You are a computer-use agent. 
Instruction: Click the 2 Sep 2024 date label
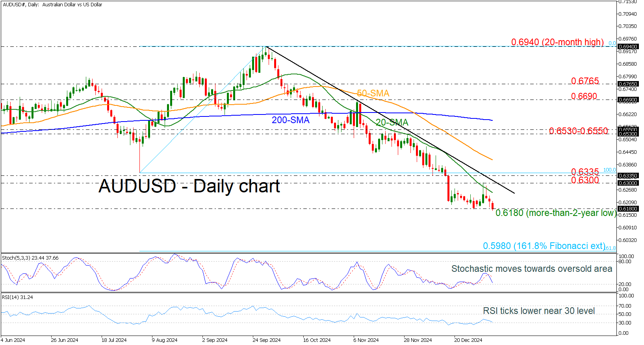215,340
